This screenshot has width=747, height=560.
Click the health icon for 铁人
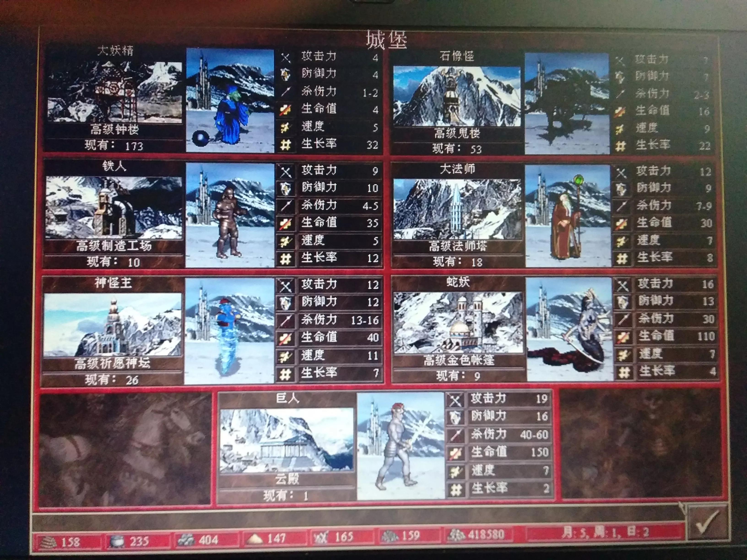pos(286,223)
